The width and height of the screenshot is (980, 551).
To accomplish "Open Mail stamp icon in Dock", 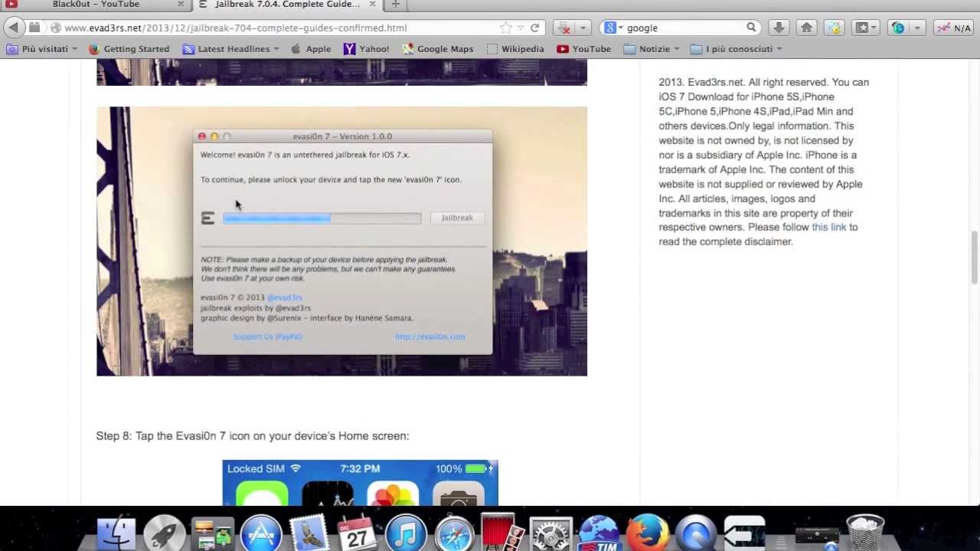I will [309, 533].
